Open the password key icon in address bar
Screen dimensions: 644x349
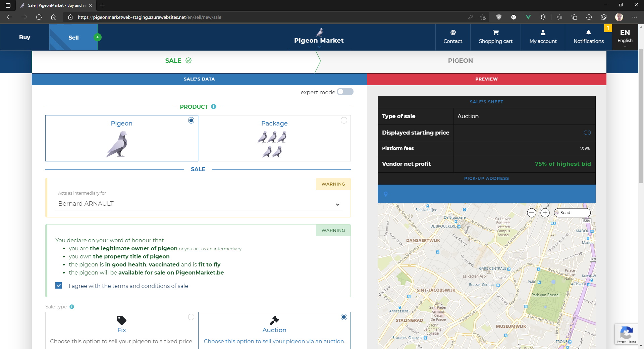point(470,17)
